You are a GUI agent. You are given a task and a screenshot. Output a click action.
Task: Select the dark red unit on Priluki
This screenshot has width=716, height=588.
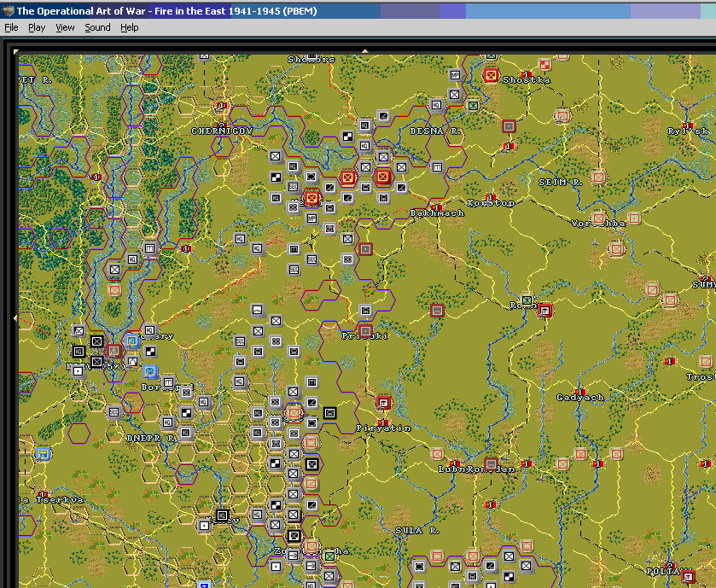click(365, 330)
